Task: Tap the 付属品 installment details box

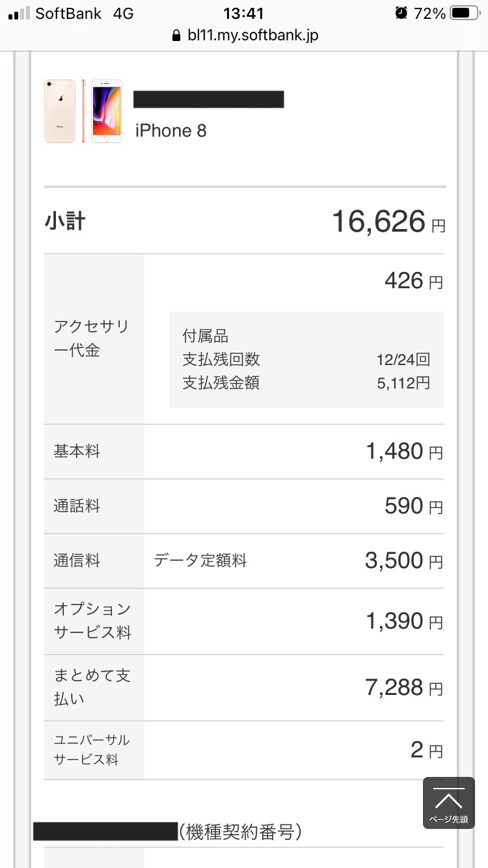Action: (x=306, y=360)
